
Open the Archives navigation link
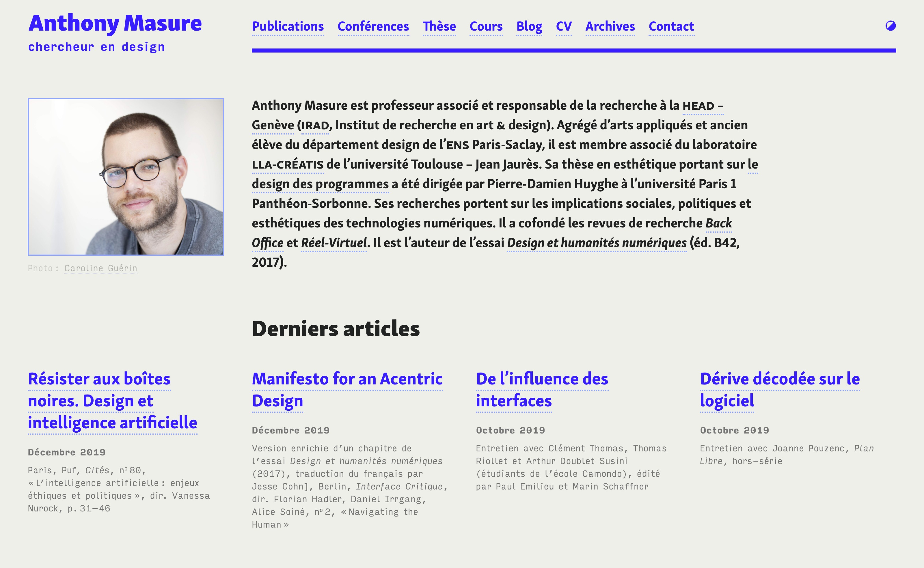pyautogui.click(x=610, y=26)
